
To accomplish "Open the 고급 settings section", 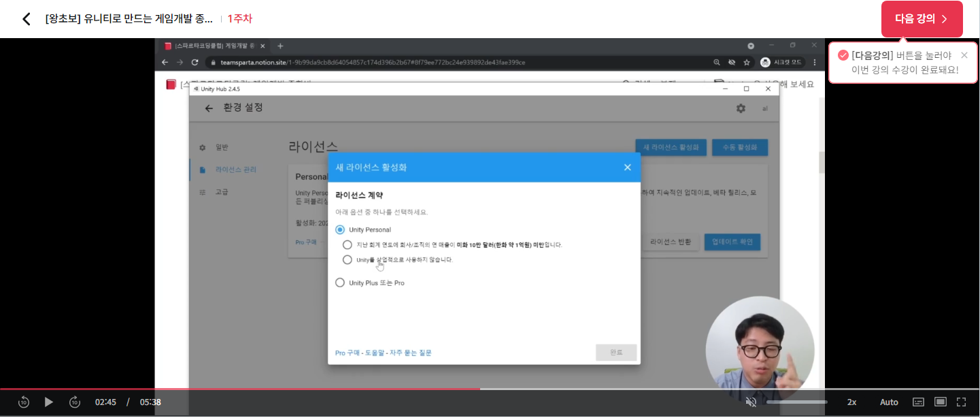I will click(x=222, y=192).
